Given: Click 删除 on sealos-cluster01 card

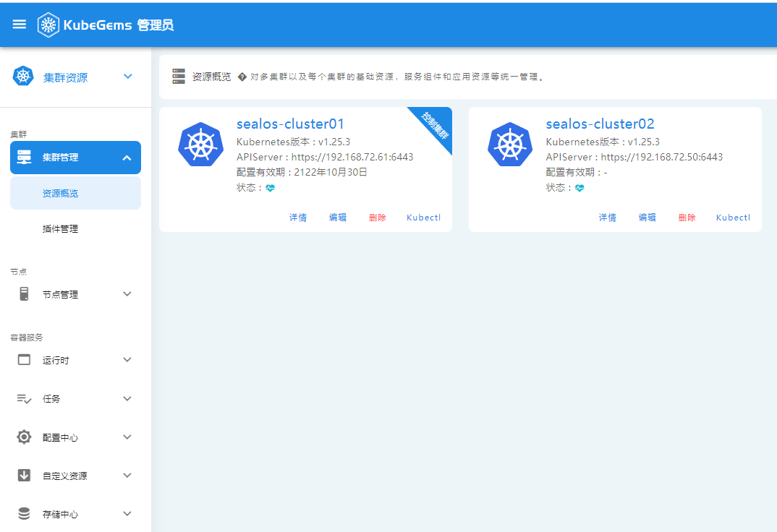Looking at the screenshot, I should point(377,218).
